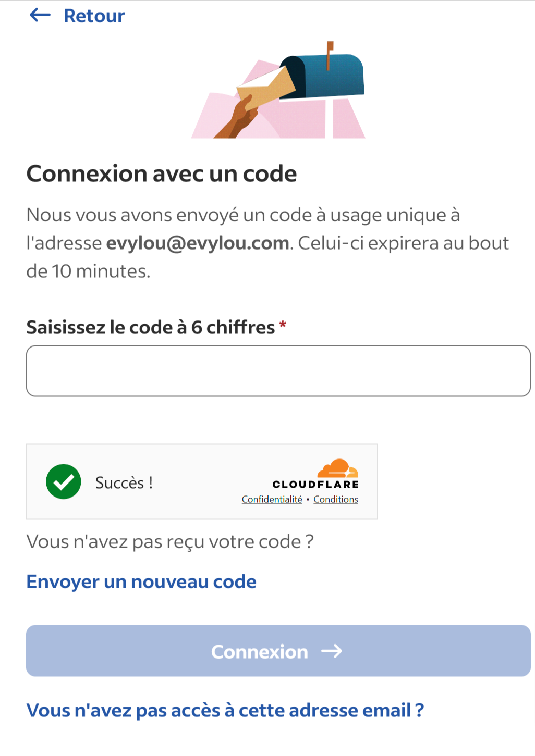Image resolution: width=535 pixels, height=756 pixels.
Task: Click the orange Cloudflare cloud logo
Action: [338, 468]
